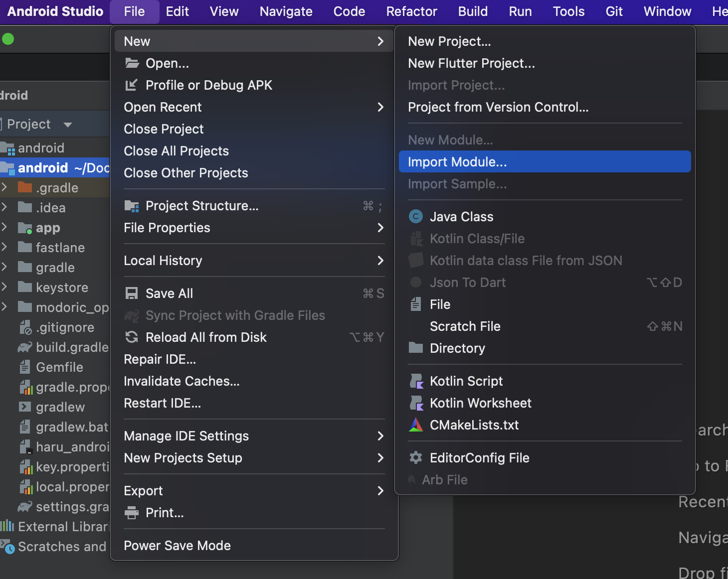
Task: Open the Window menu
Action: (x=668, y=11)
